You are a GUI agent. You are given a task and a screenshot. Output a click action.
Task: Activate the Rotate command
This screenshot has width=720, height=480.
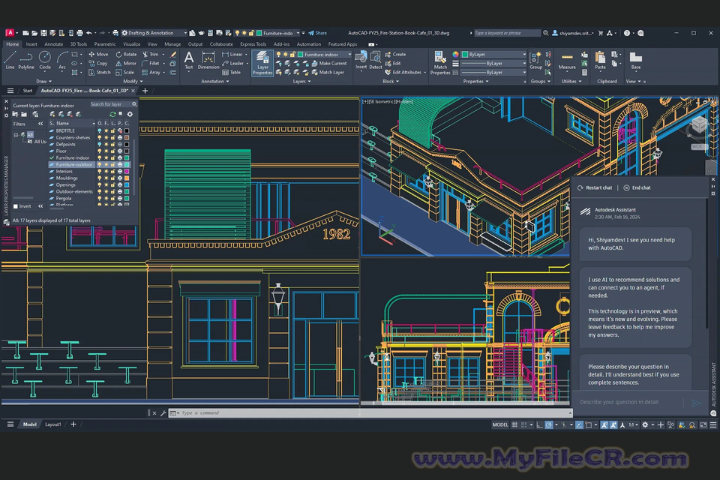(x=126, y=54)
